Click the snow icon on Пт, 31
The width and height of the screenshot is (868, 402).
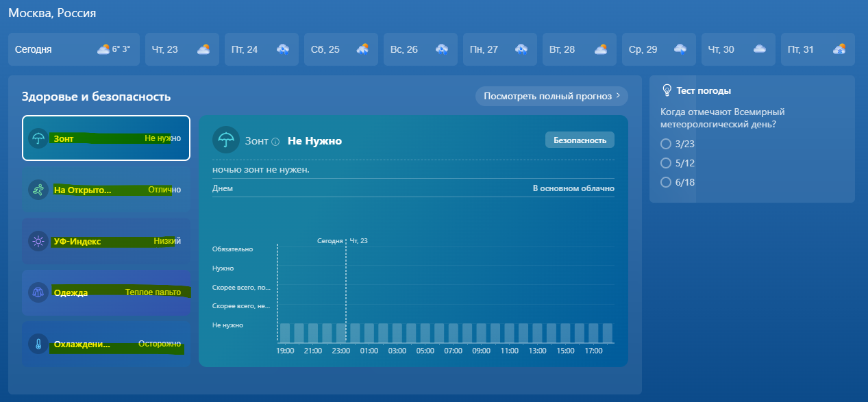tap(839, 49)
